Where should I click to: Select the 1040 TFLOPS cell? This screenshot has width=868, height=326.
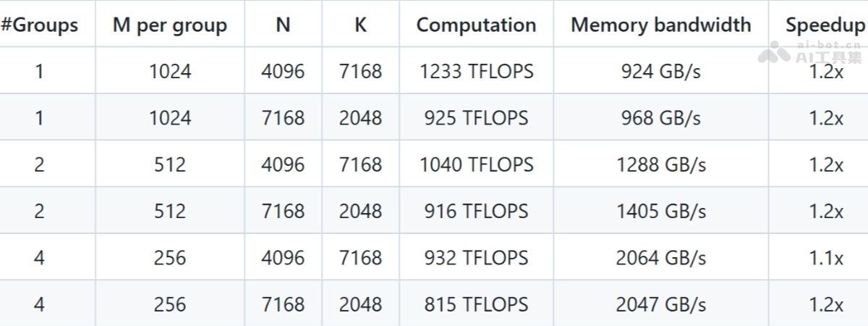[476, 164]
